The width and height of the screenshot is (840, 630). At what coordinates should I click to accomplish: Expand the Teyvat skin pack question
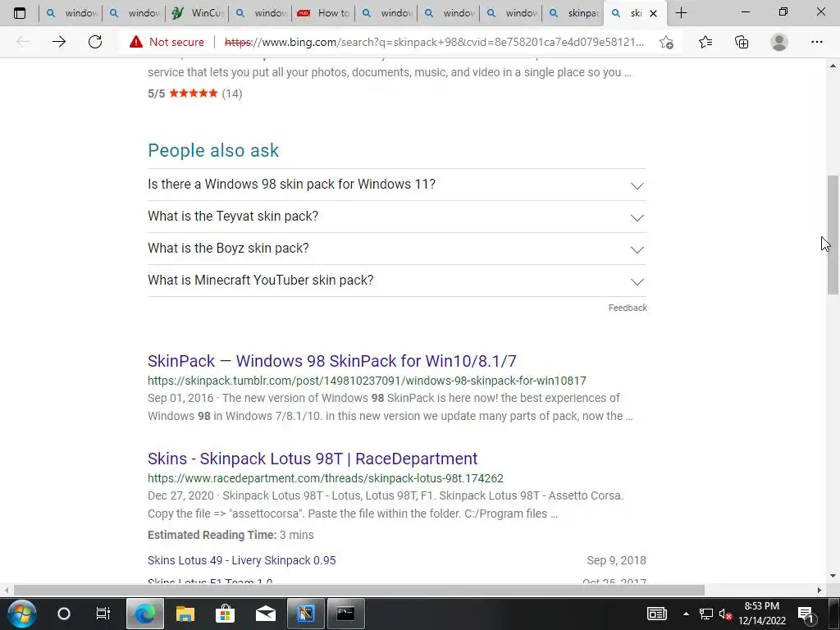pos(397,217)
